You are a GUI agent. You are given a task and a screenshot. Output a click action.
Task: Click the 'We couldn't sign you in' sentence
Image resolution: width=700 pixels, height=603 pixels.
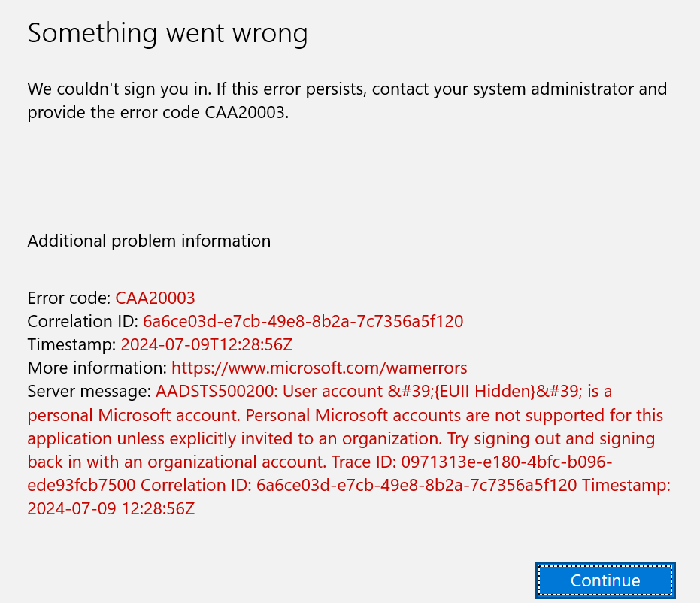pyautogui.click(x=119, y=89)
